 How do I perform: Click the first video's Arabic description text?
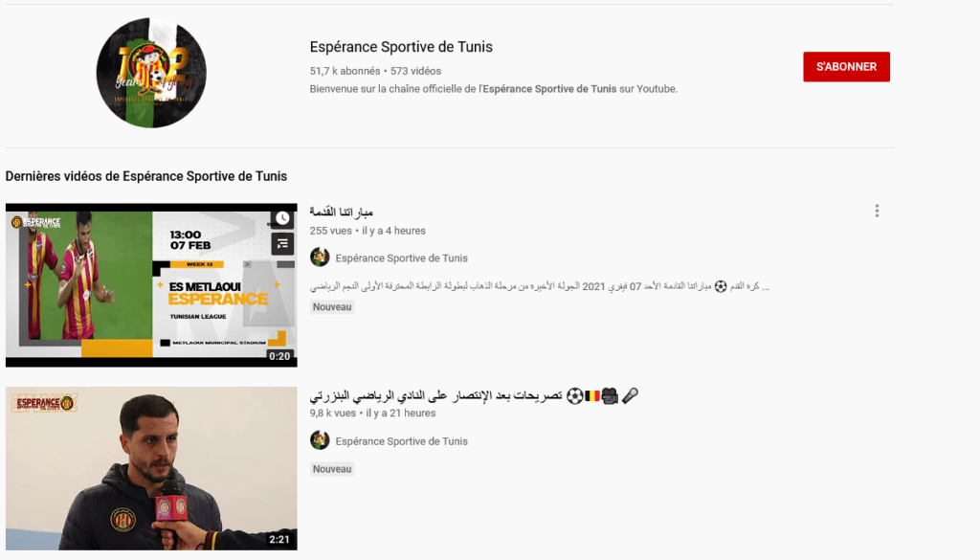click(x=540, y=286)
